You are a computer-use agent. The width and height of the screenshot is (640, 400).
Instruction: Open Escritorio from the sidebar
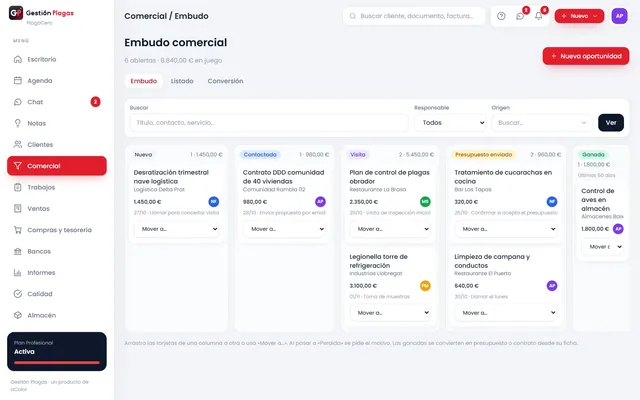[57, 59]
